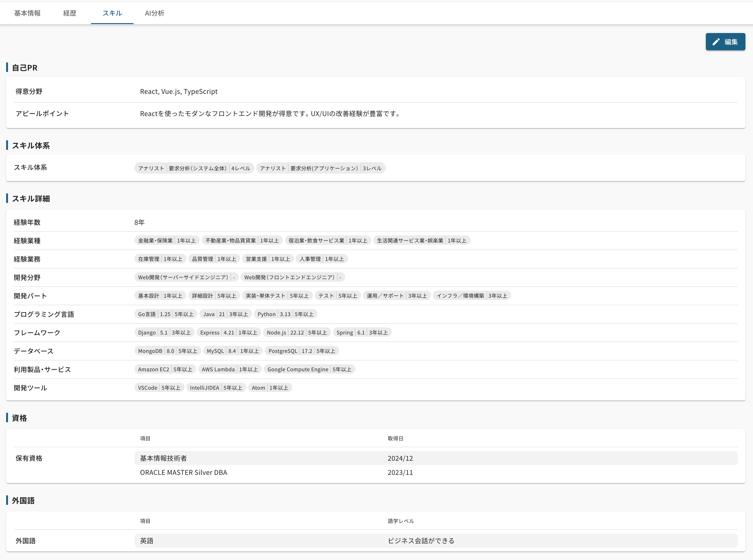Select the スキル tab
The width and height of the screenshot is (753, 560).
(x=112, y=13)
